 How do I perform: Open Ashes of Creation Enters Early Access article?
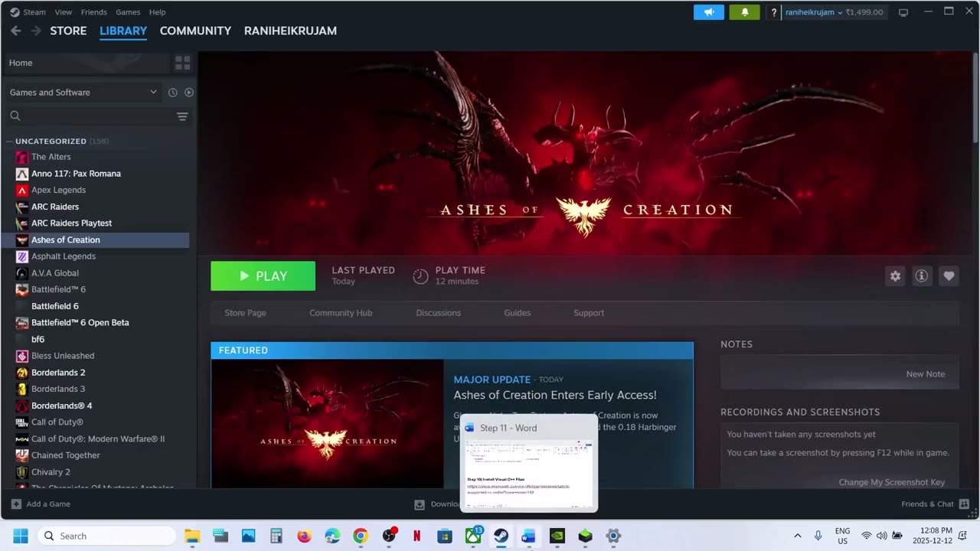[x=555, y=395]
